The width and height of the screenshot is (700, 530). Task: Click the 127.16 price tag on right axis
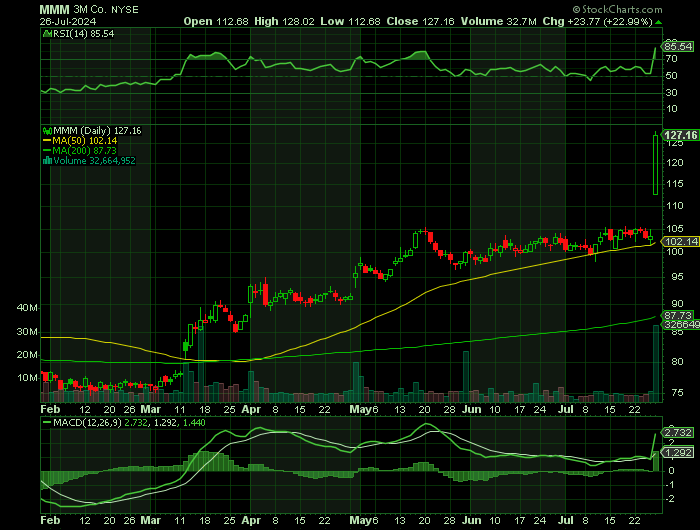(x=680, y=135)
